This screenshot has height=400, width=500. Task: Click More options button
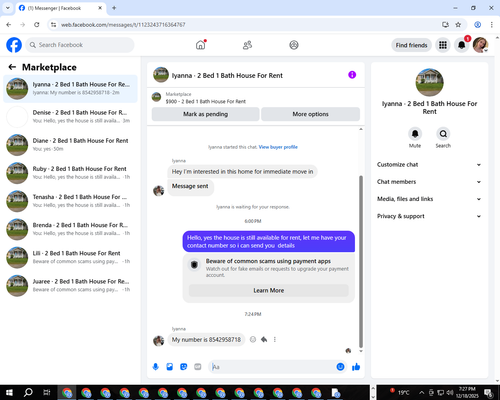pos(310,114)
